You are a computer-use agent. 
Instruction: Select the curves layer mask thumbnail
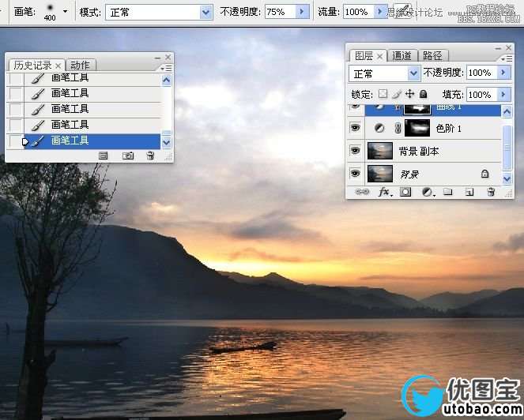tap(417, 109)
